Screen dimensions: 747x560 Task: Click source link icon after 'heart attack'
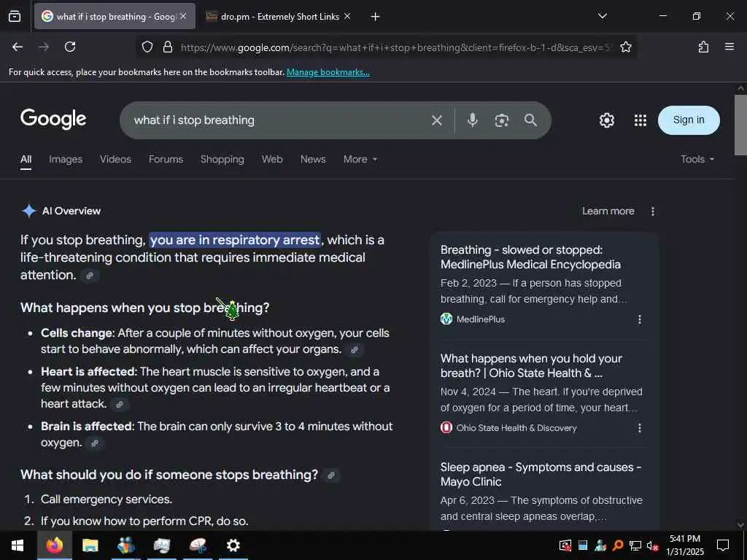120,404
